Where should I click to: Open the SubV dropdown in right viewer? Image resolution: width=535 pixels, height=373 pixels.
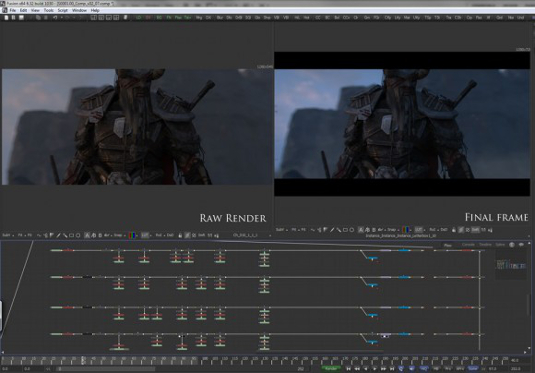tap(281, 230)
